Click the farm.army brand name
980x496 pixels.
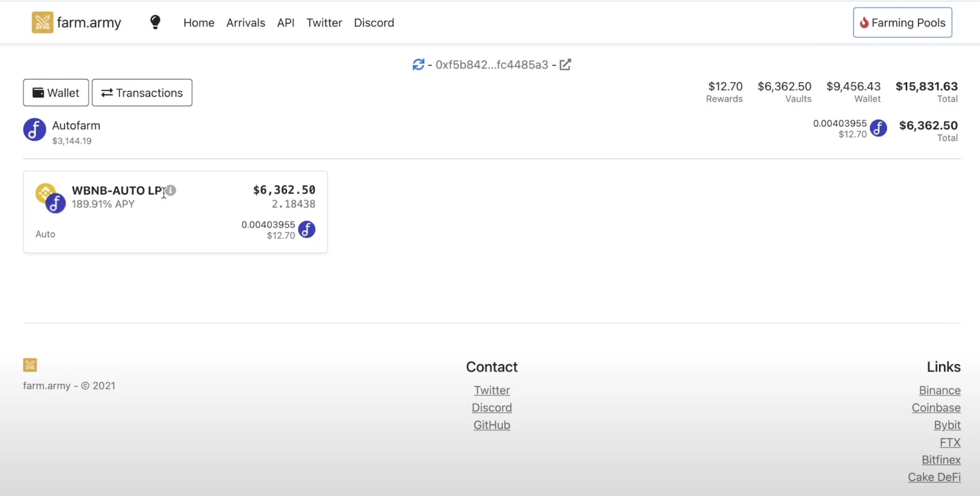tap(89, 23)
